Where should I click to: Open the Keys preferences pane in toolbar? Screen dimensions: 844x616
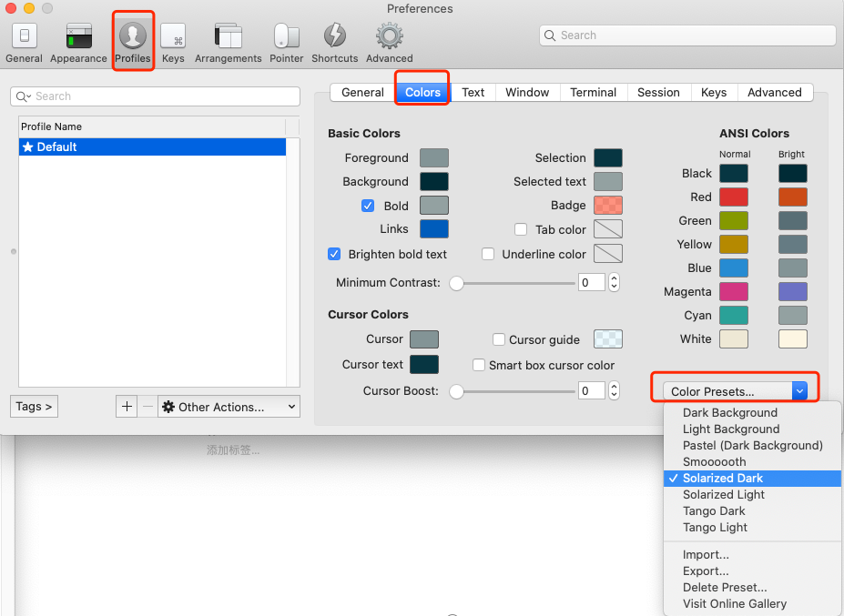pos(173,43)
